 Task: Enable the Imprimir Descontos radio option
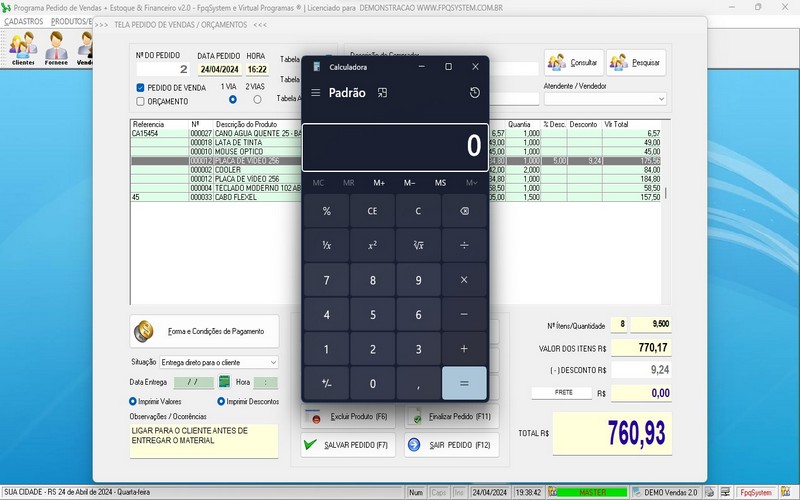tap(220, 402)
